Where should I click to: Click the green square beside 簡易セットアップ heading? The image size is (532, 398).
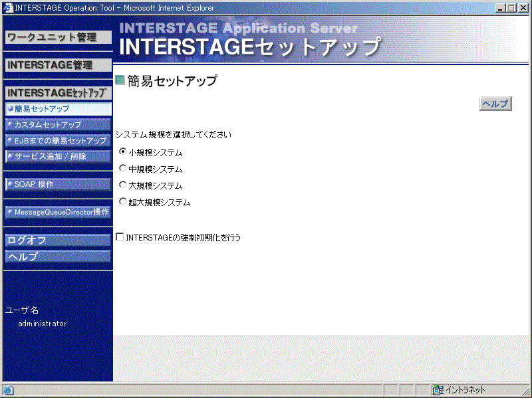coord(120,80)
